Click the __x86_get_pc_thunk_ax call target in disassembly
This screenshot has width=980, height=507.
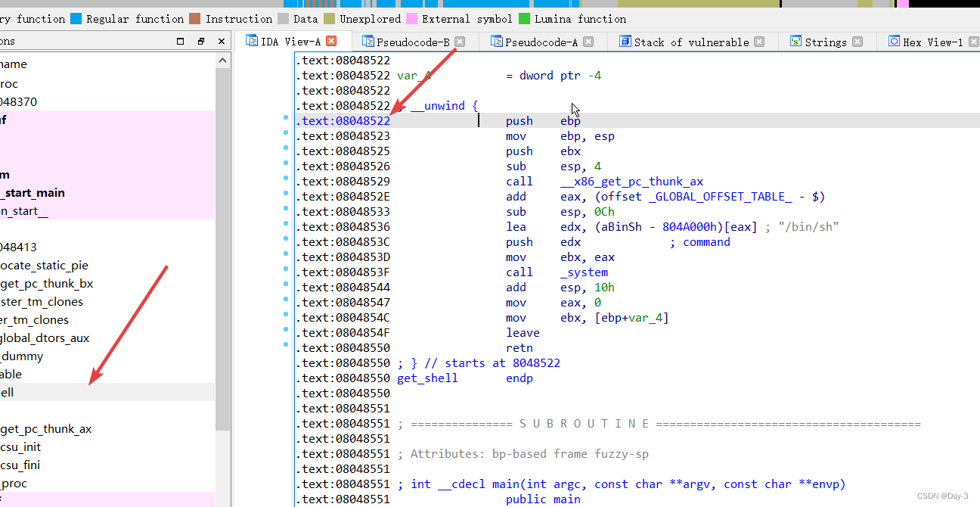click(631, 182)
